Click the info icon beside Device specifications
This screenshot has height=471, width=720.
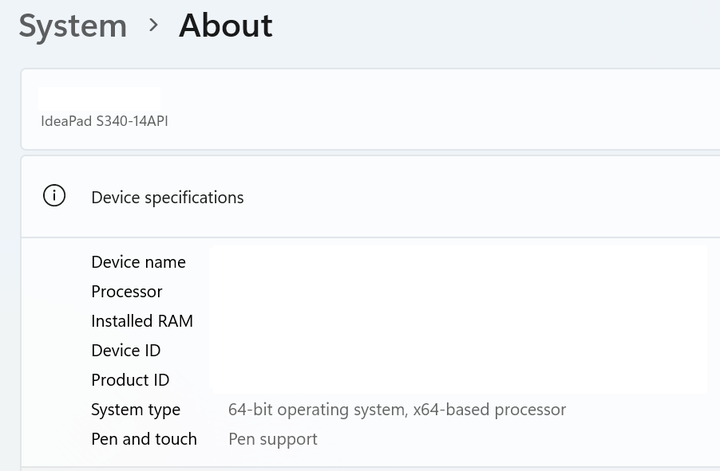coord(54,196)
